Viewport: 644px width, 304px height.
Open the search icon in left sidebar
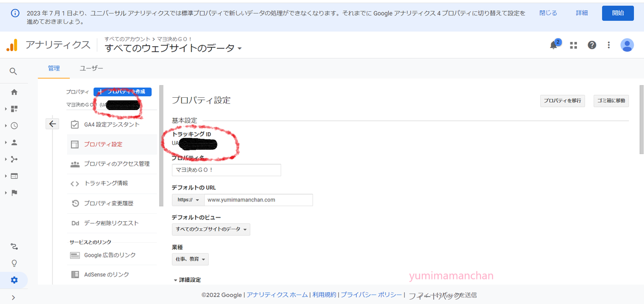click(13, 71)
